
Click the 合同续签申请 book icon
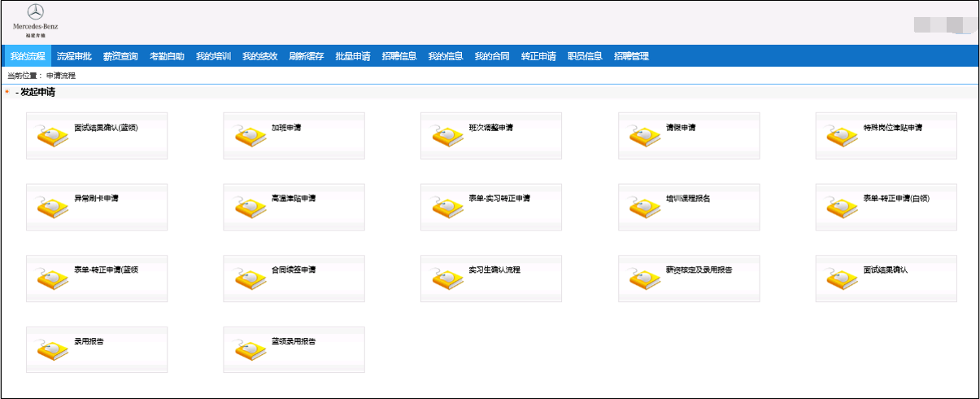(x=250, y=279)
